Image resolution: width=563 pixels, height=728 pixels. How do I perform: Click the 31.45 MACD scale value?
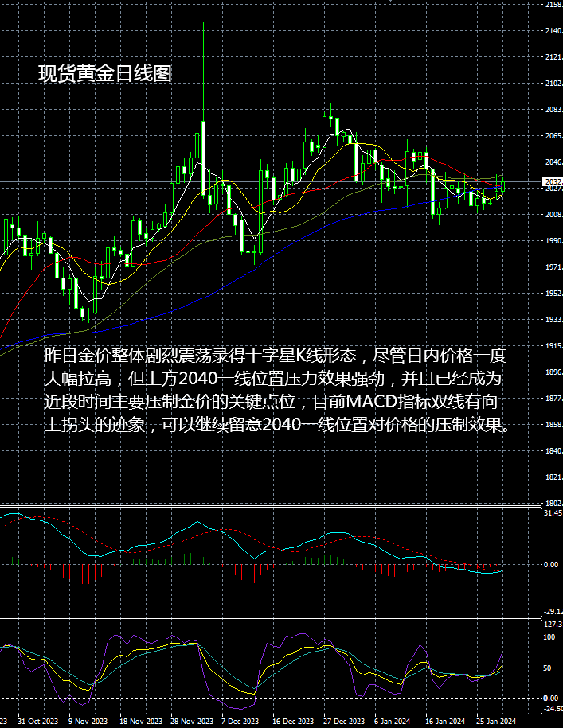(x=552, y=513)
